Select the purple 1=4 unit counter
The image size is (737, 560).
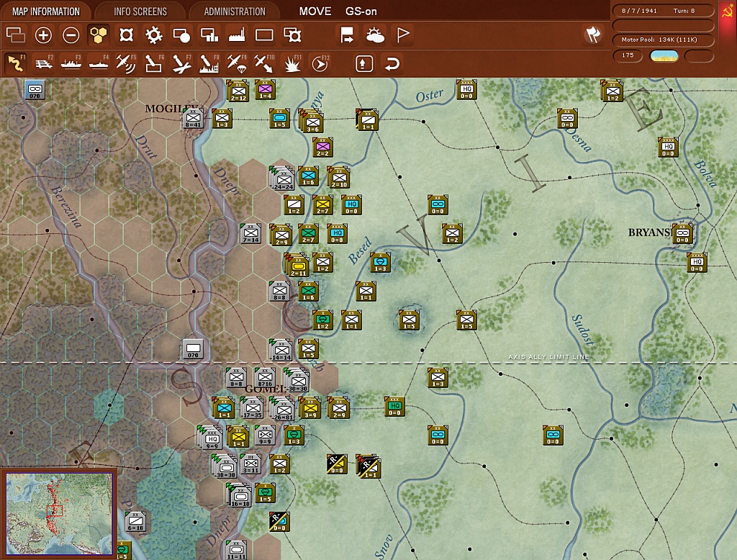265,90
